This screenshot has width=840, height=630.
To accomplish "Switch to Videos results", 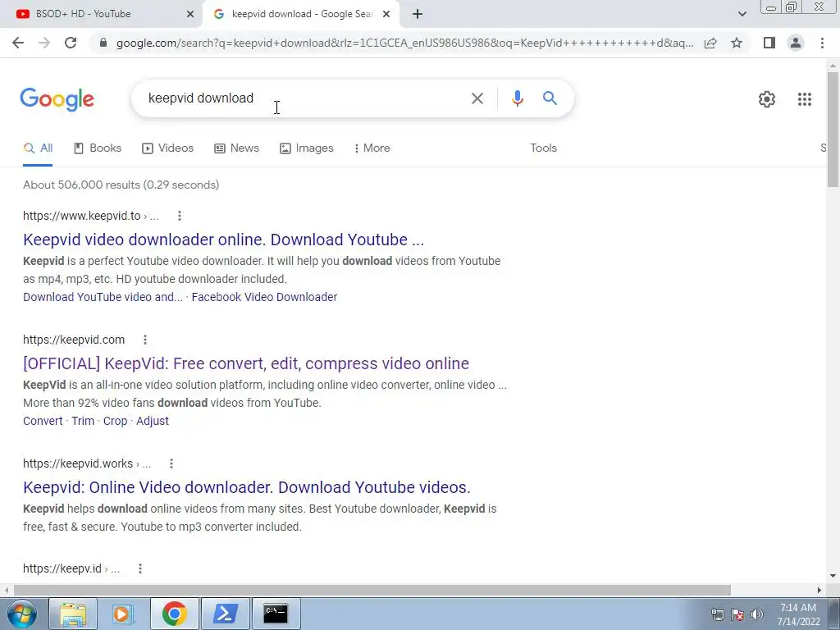I will point(167,148).
